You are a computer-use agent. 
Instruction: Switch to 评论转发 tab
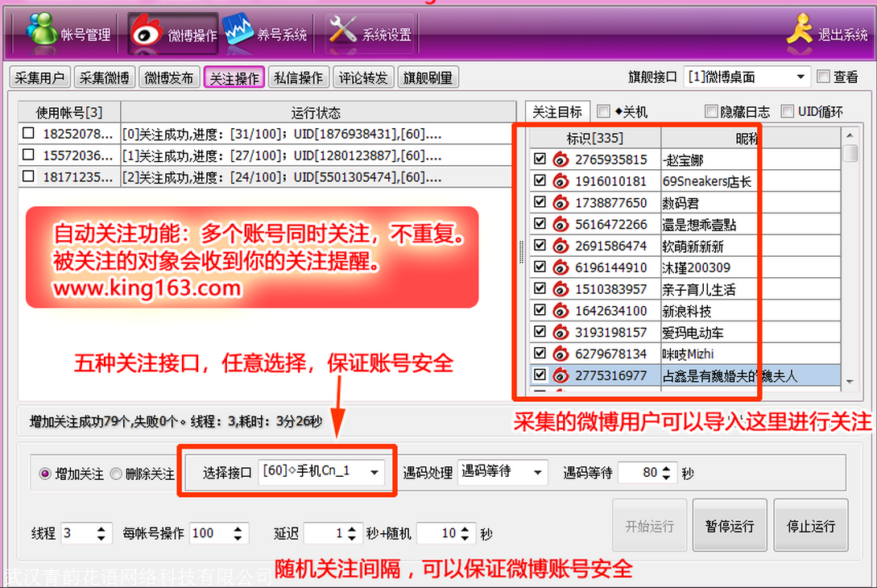pyautogui.click(x=363, y=78)
